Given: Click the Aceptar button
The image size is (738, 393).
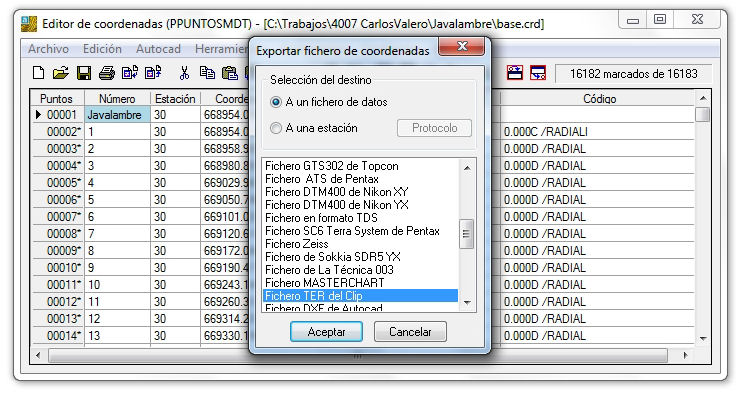Looking at the screenshot, I should [x=326, y=332].
